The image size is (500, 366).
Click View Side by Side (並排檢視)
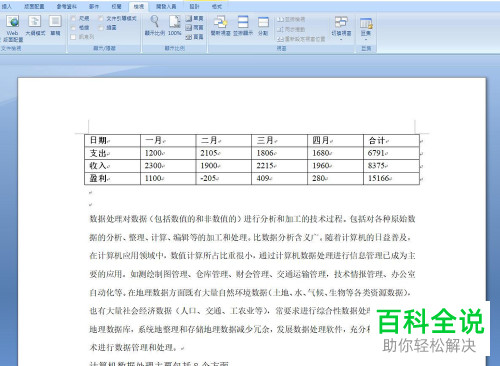pos(291,20)
